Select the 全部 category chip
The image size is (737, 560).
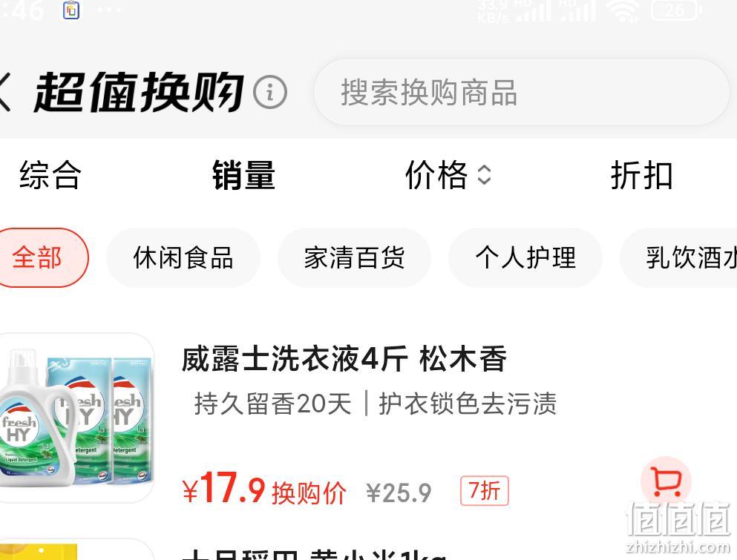42,257
